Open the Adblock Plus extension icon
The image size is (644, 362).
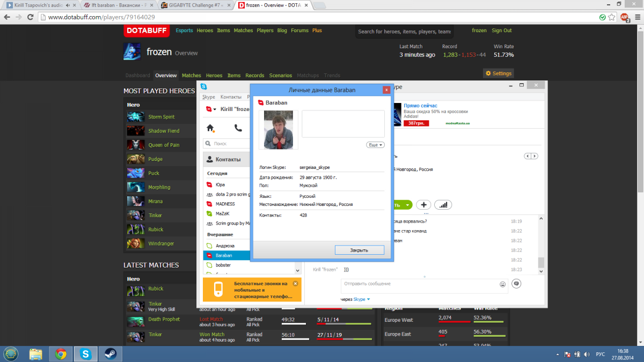625,17
